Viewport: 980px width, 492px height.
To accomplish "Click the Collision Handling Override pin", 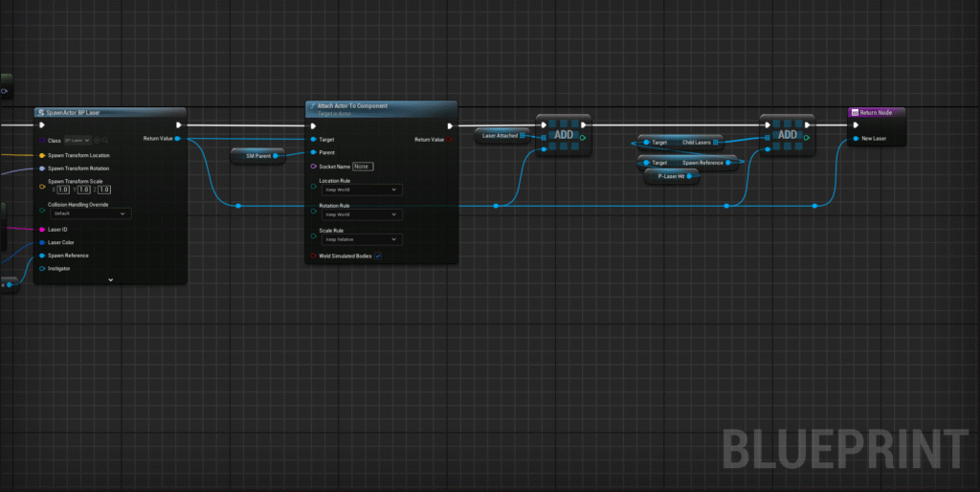I will pyautogui.click(x=42, y=210).
